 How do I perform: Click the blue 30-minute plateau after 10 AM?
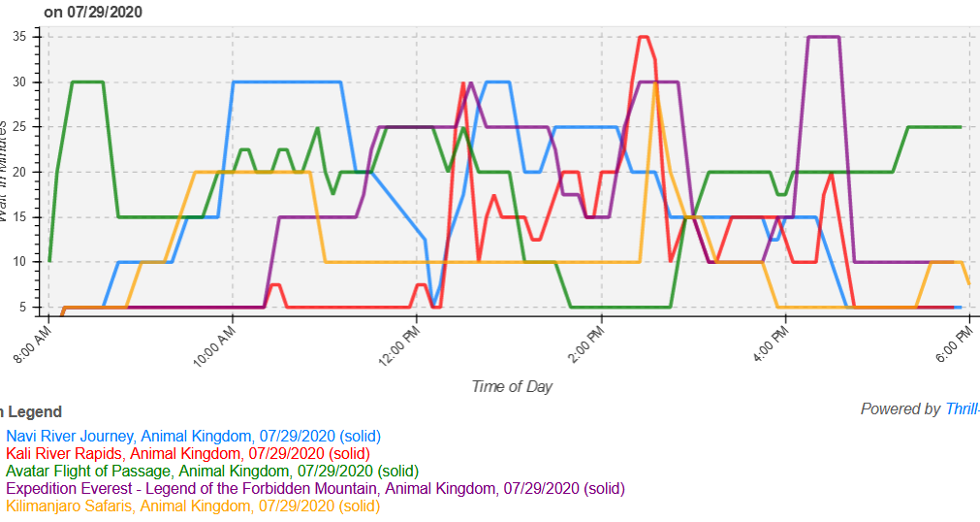pos(286,82)
